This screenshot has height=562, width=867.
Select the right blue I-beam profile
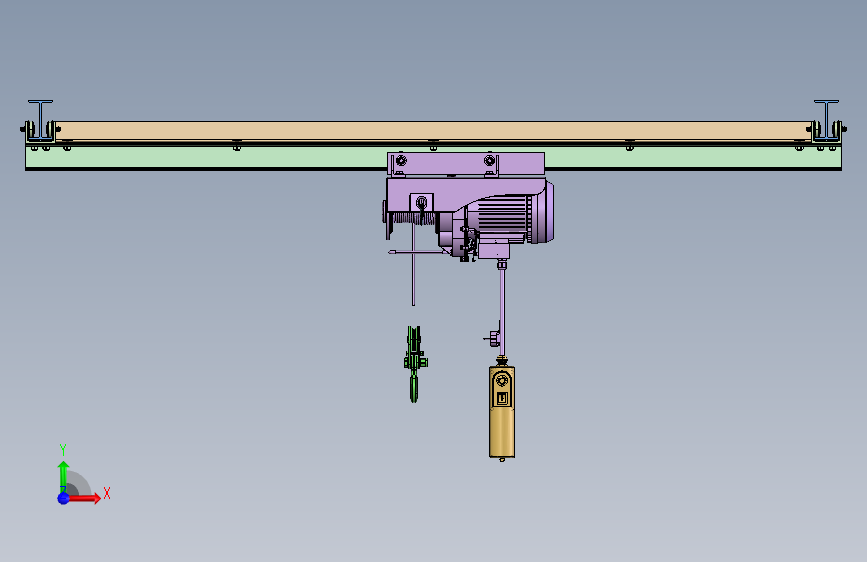(827, 120)
